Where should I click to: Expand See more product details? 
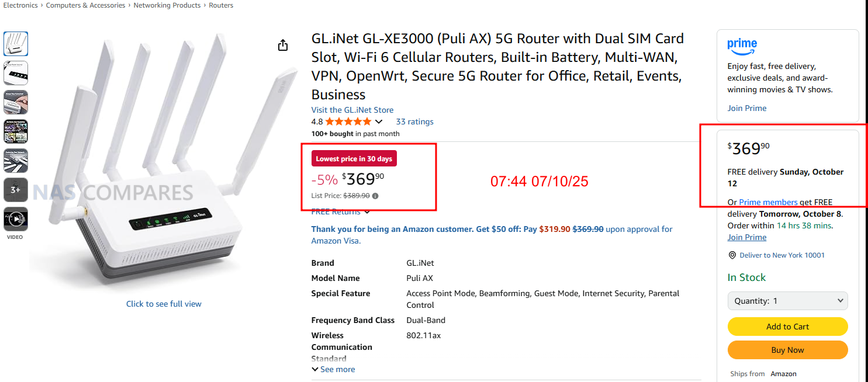click(333, 369)
